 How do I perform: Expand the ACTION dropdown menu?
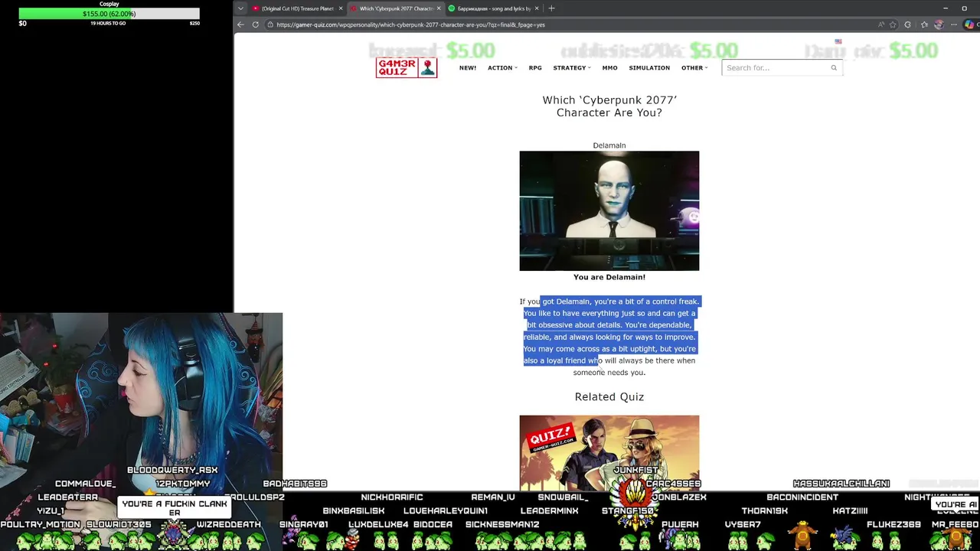pos(502,68)
